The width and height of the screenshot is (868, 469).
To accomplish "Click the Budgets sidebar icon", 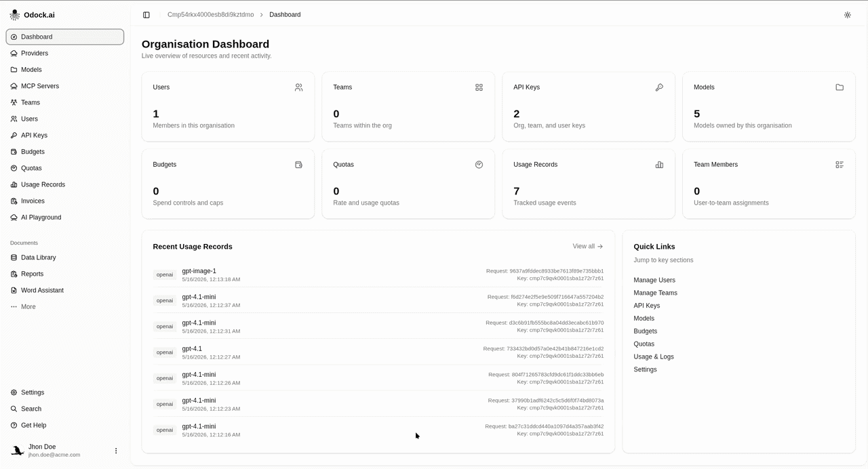I will click(x=14, y=152).
